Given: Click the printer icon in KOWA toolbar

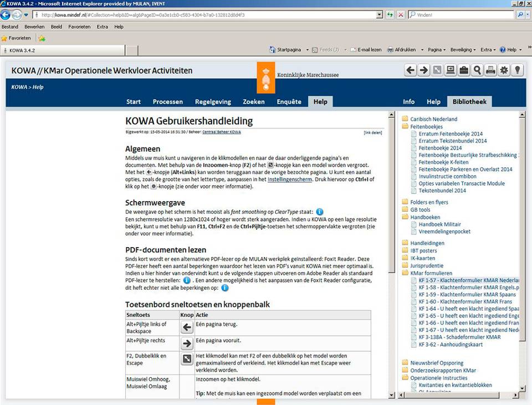Looking at the screenshot, I should coord(490,70).
